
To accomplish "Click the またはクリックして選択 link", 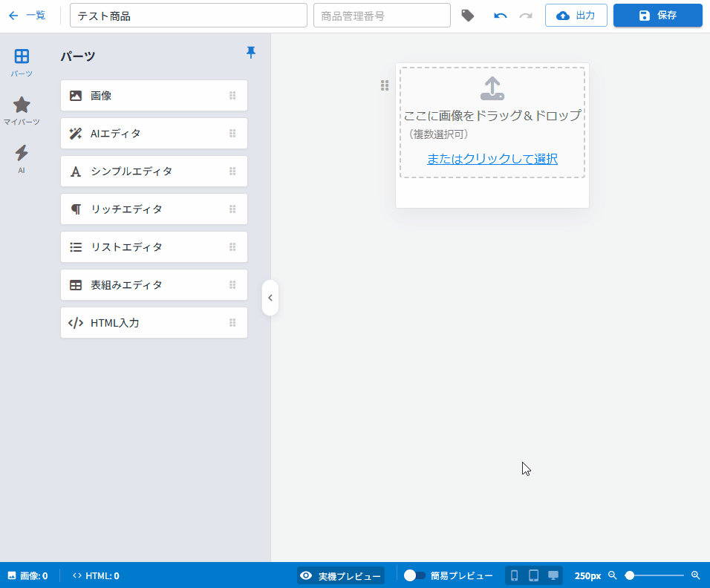I will (x=492, y=159).
